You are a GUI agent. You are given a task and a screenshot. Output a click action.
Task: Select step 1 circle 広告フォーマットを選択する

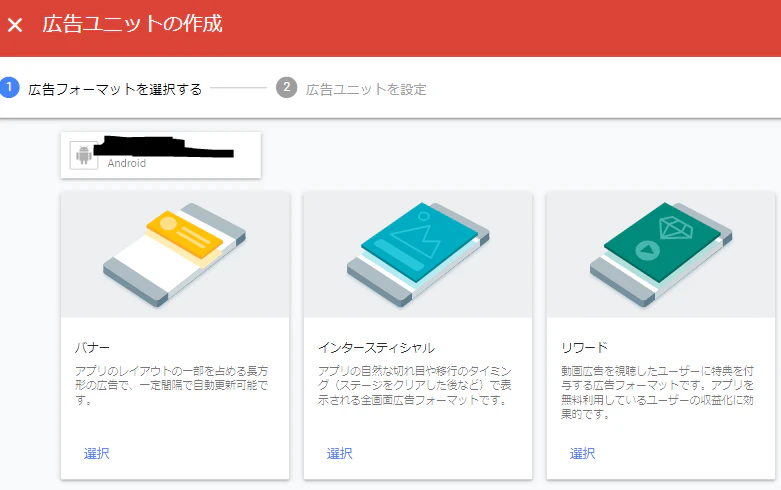[8, 88]
